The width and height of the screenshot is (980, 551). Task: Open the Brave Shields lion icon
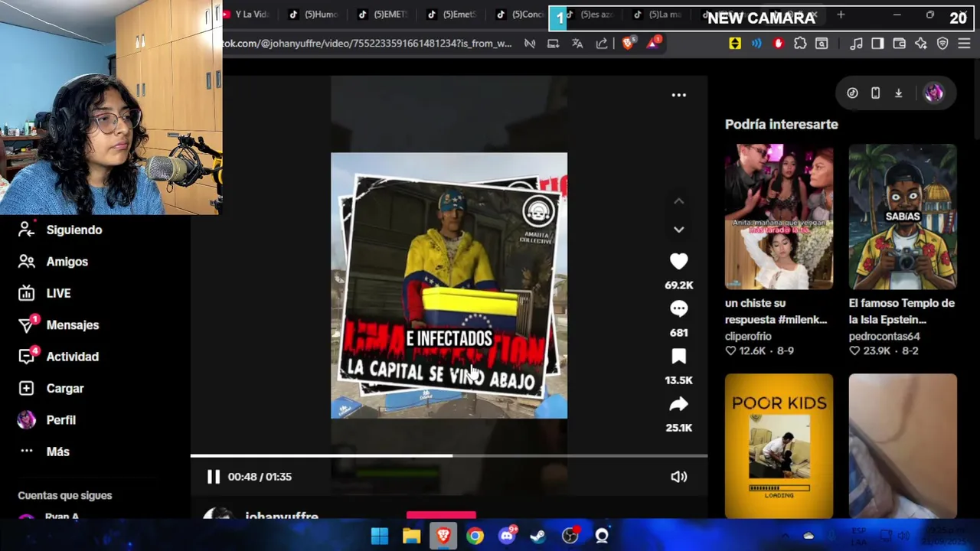point(628,44)
